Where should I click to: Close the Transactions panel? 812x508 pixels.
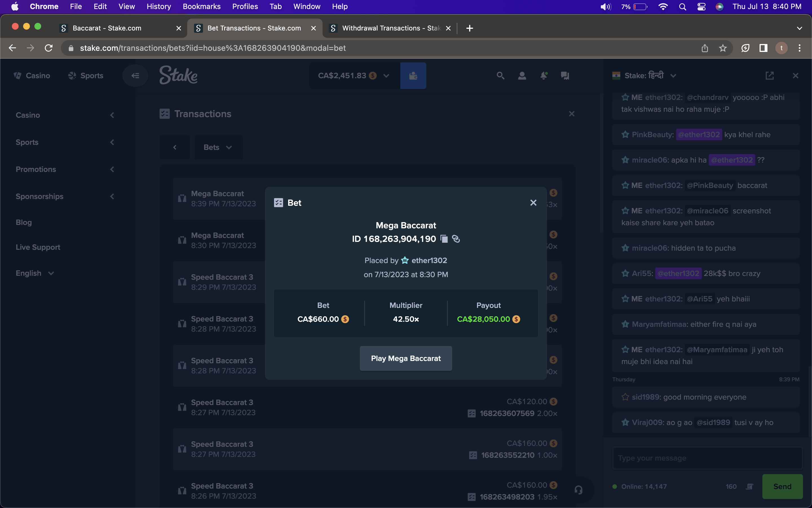pos(572,114)
